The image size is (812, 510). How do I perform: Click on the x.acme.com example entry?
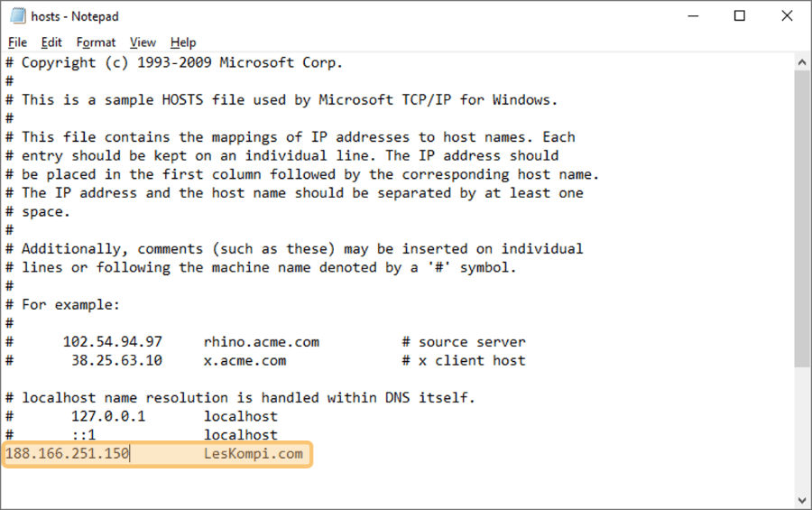point(245,361)
